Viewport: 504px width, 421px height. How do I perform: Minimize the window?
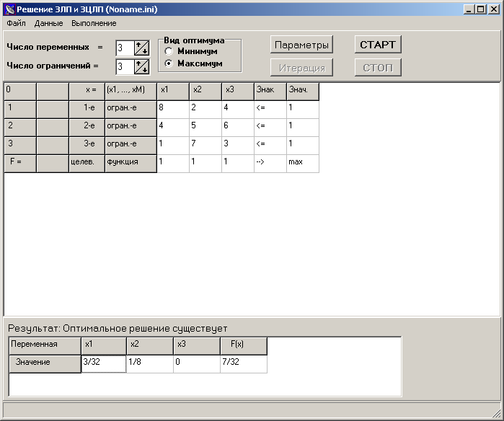469,9
